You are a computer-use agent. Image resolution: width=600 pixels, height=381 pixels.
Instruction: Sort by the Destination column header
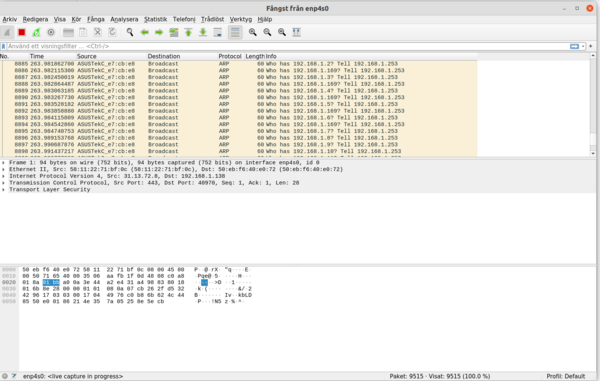(182, 56)
